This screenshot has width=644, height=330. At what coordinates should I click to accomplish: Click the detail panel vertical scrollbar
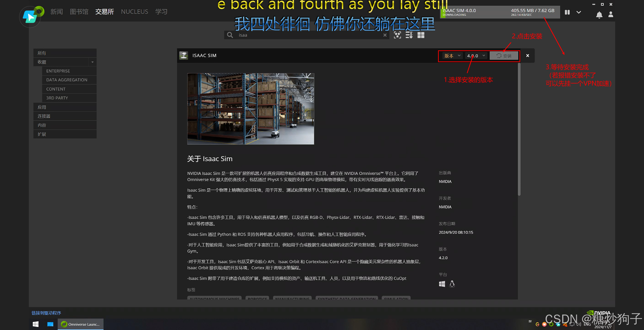[x=519, y=129]
